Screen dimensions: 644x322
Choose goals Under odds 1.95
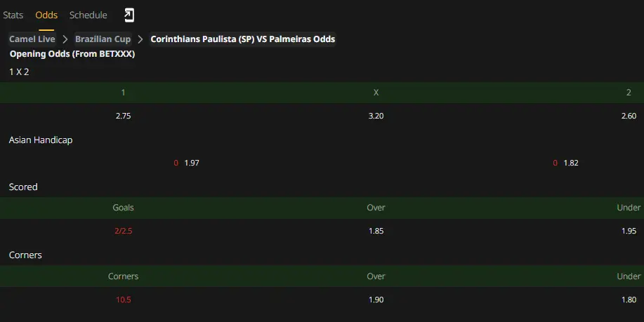pos(629,231)
